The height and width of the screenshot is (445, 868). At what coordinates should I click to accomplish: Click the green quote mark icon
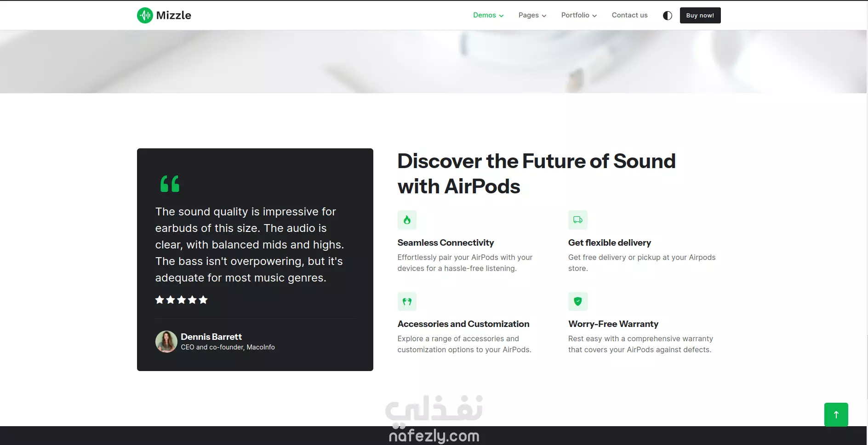[170, 184]
